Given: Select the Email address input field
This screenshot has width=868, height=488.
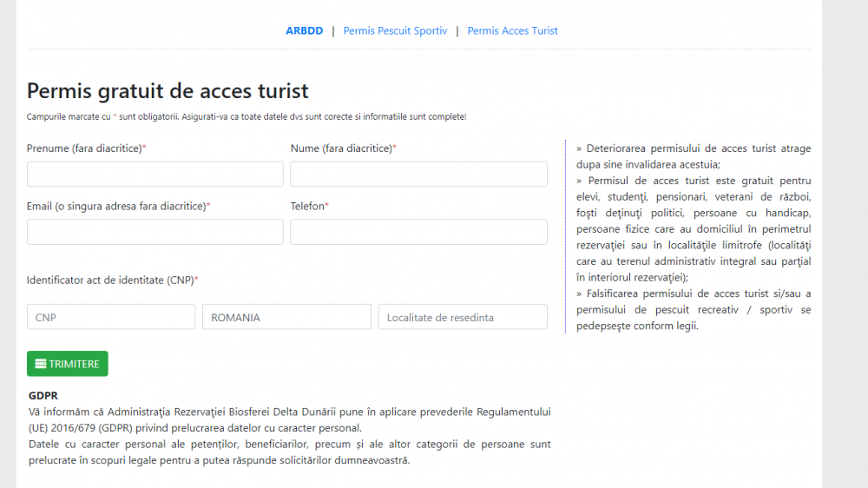Looking at the screenshot, I should tap(155, 232).
